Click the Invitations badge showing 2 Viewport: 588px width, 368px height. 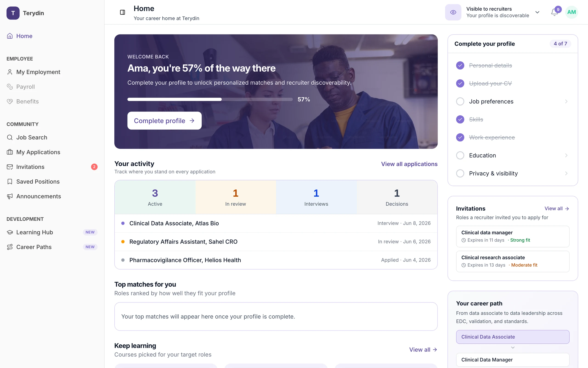(x=94, y=167)
